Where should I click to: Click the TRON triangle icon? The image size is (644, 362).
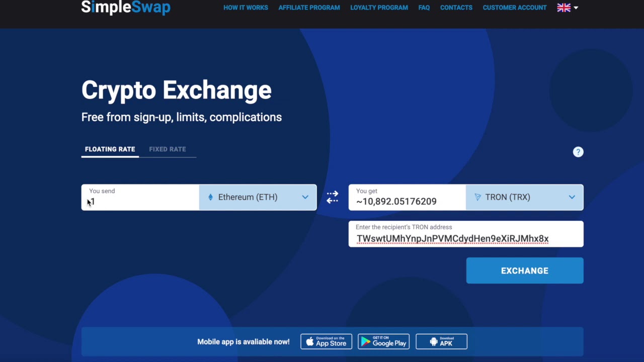477,197
